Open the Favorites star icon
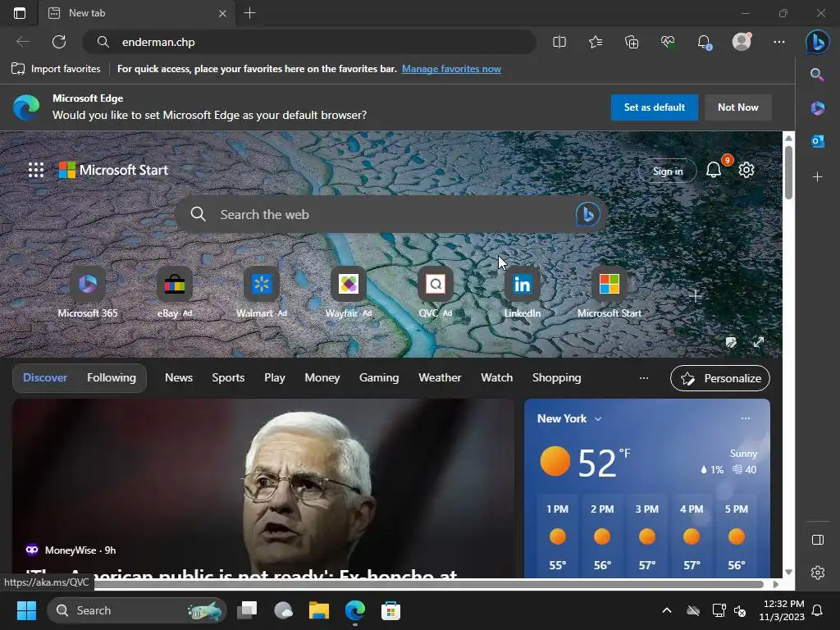 (596, 42)
